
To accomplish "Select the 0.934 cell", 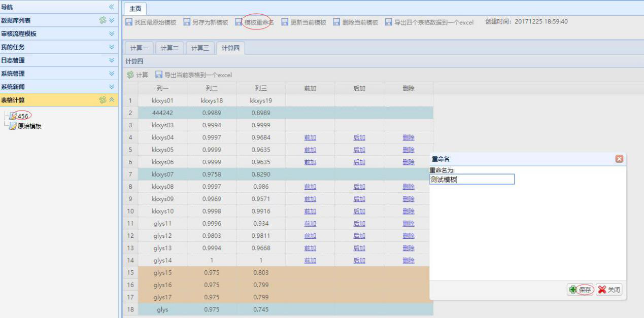I will (261, 223).
